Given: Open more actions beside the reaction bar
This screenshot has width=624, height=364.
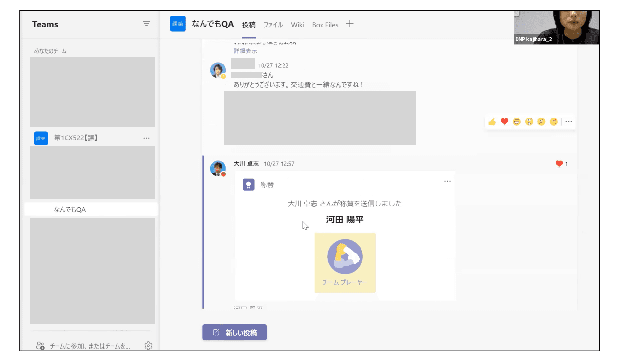Looking at the screenshot, I should tap(569, 122).
